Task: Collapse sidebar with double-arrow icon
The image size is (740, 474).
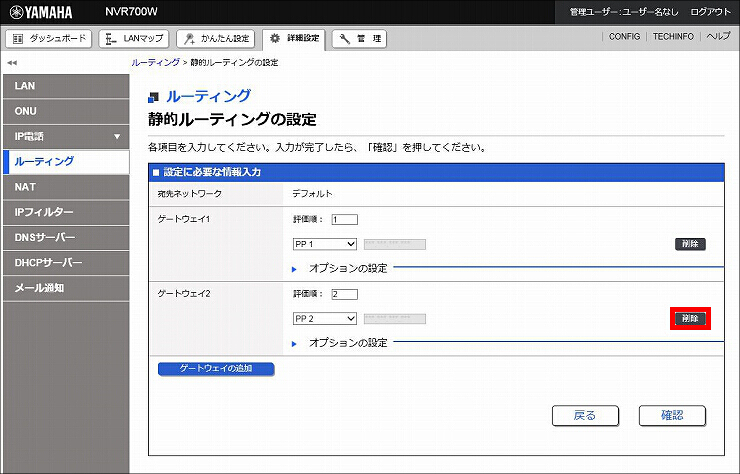Action: coord(12,62)
